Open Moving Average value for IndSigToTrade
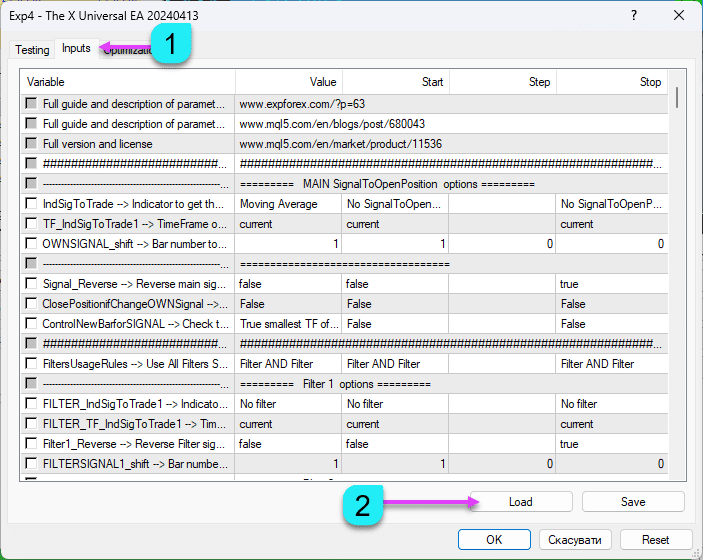 (288, 204)
